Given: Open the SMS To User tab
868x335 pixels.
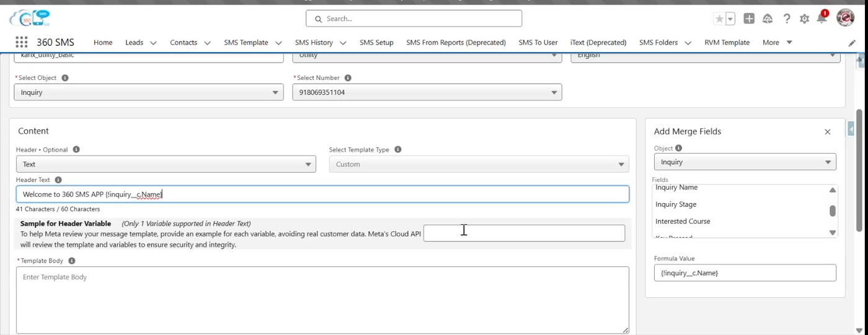Looking at the screenshot, I should pos(538,43).
